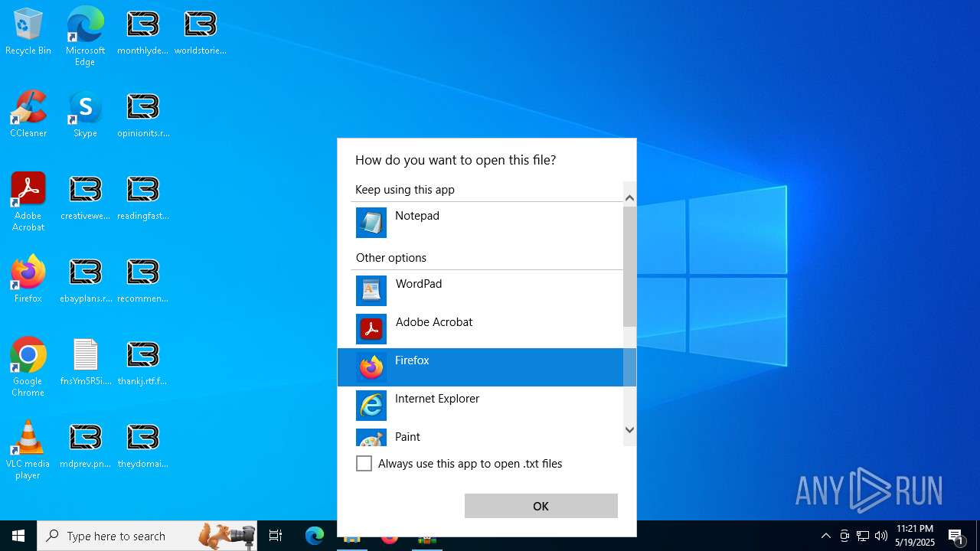The width and height of the screenshot is (980, 551).
Task: Select the readingfast... desktop file
Action: click(x=143, y=198)
